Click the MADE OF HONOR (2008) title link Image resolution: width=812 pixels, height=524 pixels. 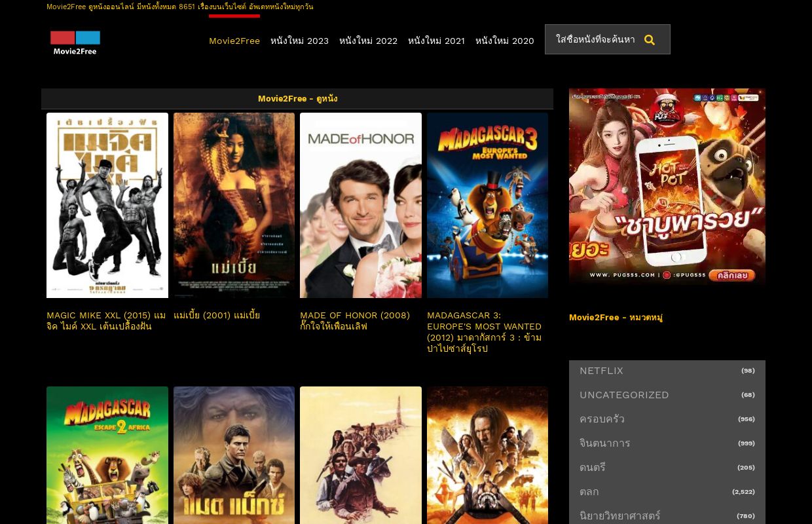pyautogui.click(x=355, y=321)
